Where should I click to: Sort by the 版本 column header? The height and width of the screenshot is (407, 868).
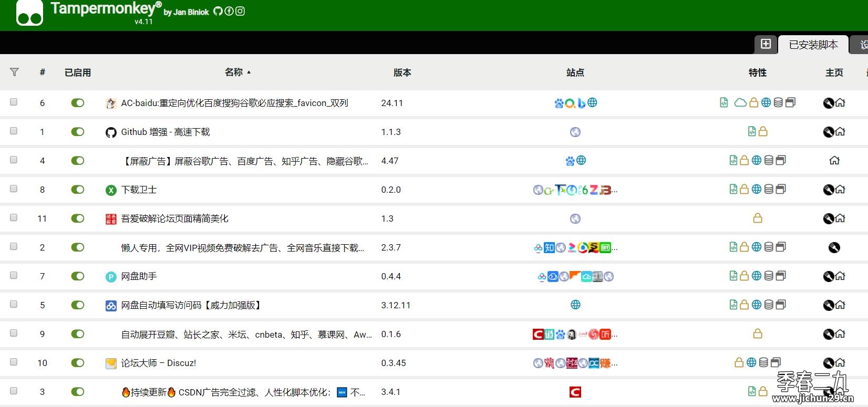(402, 72)
